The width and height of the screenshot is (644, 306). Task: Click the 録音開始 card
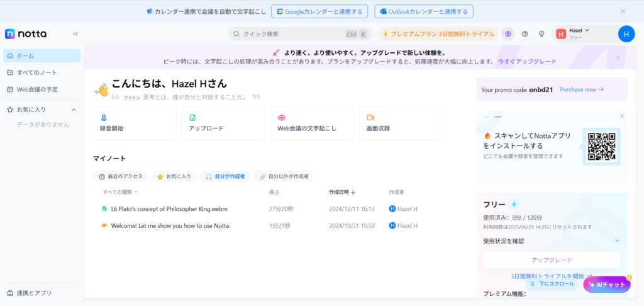(x=135, y=123)
